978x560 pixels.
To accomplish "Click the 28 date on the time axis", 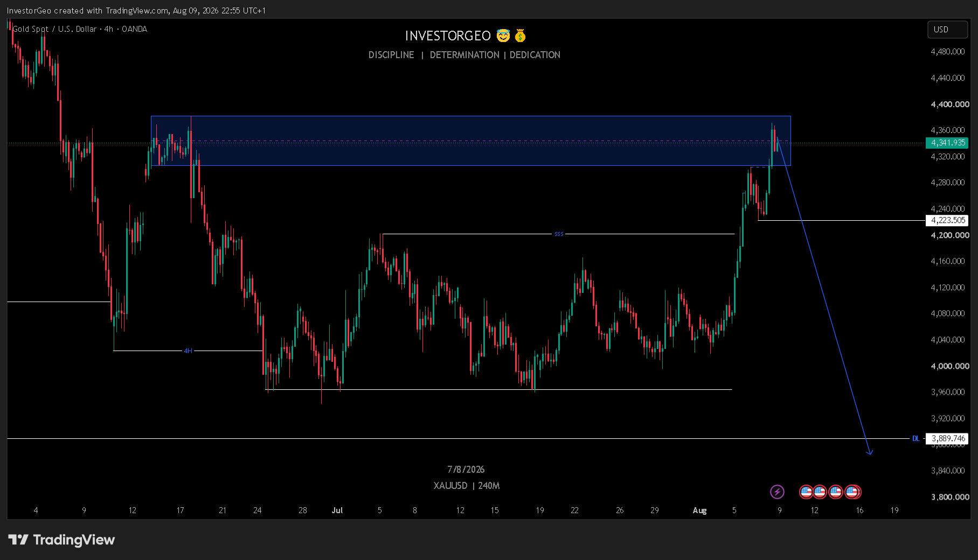I will [303, 510].
